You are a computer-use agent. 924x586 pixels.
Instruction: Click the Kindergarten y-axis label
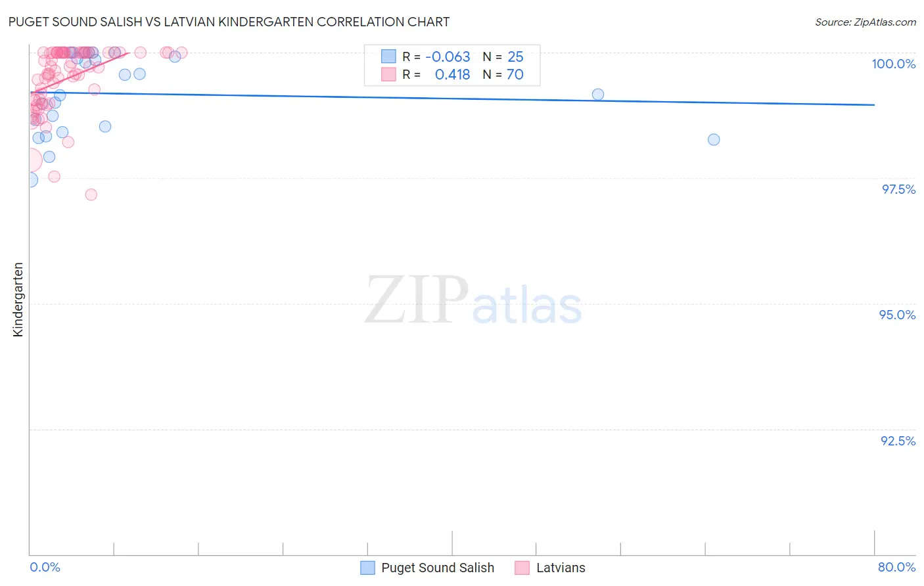(x=18, y=300)
